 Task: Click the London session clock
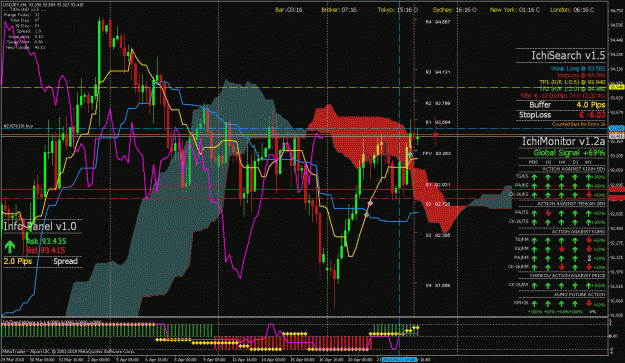(572, 10)
